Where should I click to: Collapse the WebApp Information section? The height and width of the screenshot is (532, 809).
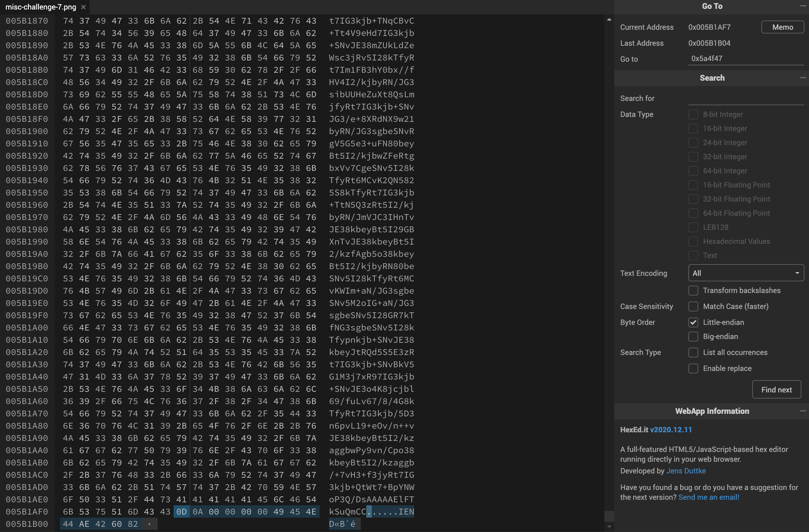pyautogui.click(x=803, y=411)
